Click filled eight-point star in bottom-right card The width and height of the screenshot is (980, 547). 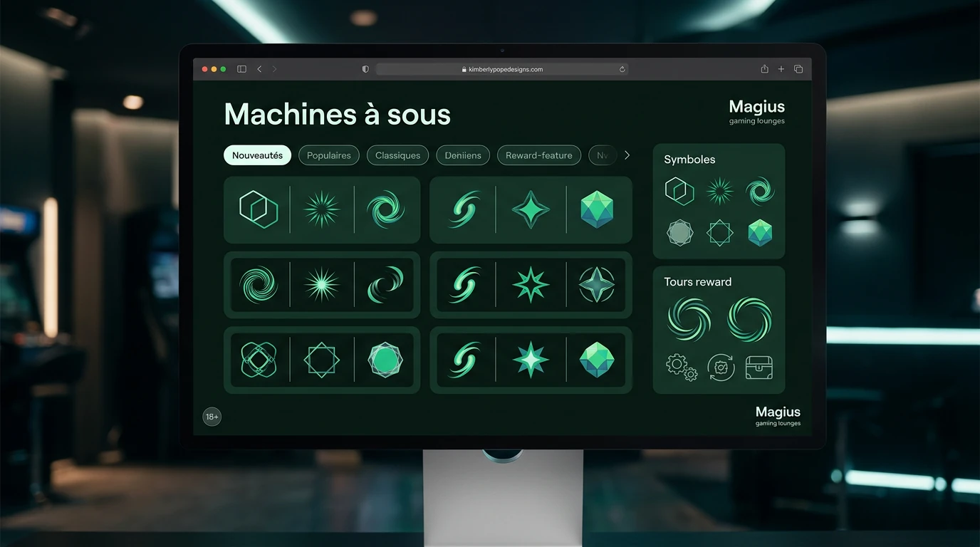coord(531,360)
